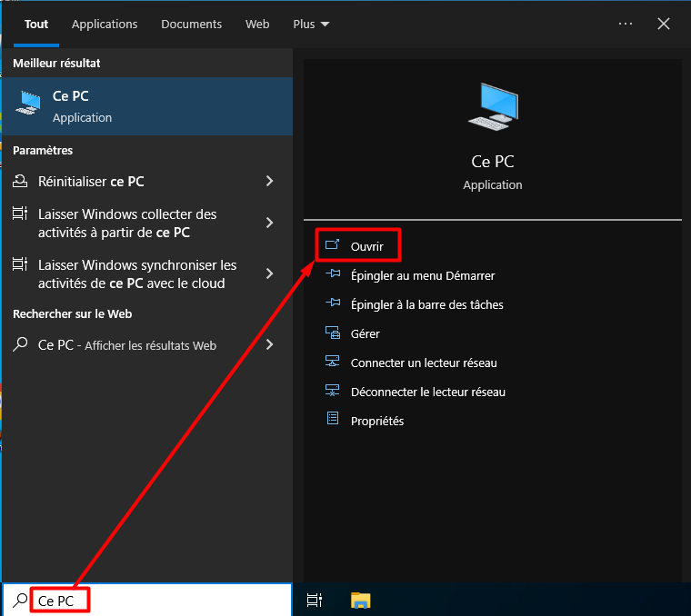Open Laisser Windows collecter des activités setting
691x616 pixels.
(x=147, y=224)
